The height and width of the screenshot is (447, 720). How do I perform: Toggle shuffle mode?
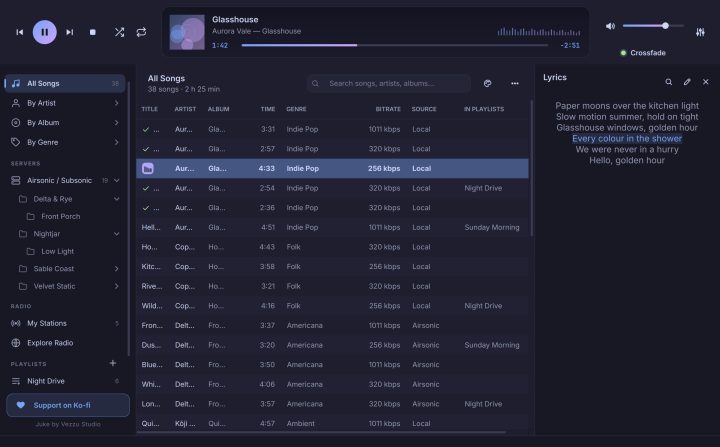tap(119, 32)
